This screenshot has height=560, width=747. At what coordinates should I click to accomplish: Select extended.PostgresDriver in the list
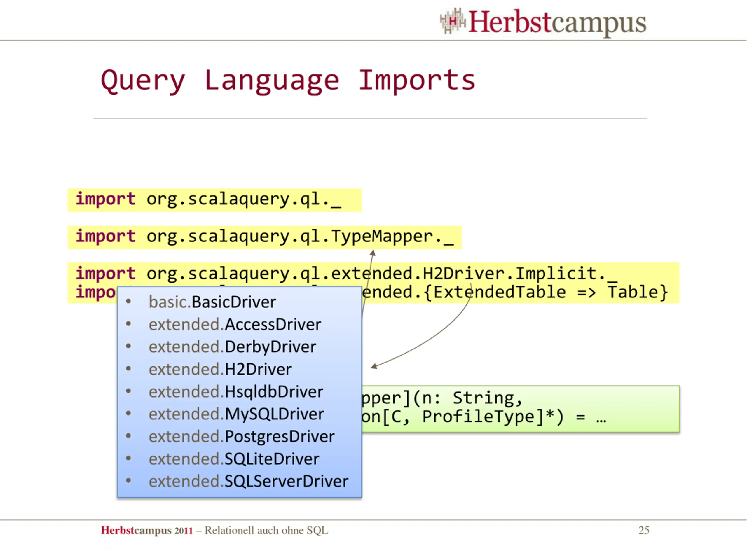(x=242, y=437)
